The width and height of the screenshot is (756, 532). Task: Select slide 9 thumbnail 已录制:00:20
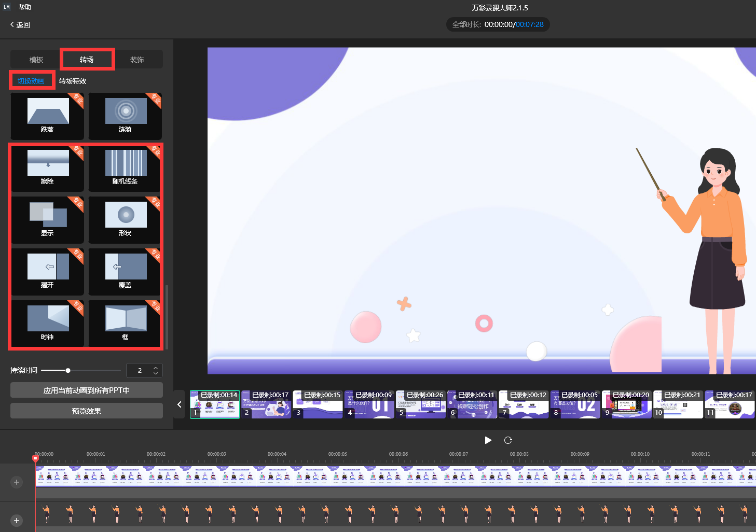tap(627, 404)
